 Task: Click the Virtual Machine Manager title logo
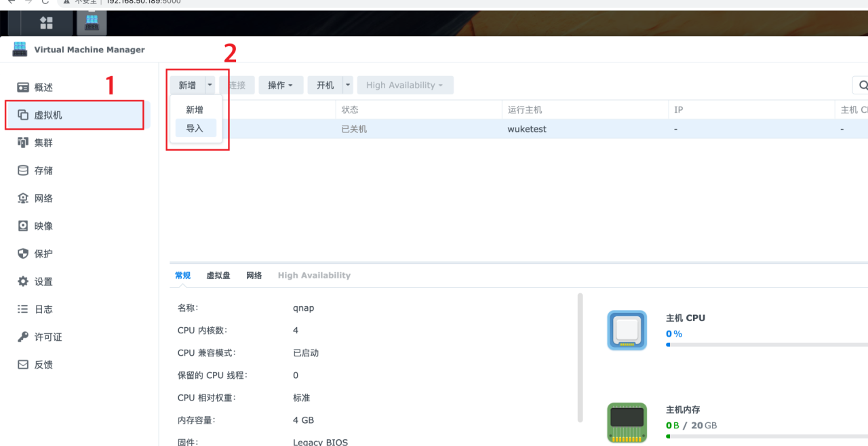pyautogui.click(x=20, y=50)
